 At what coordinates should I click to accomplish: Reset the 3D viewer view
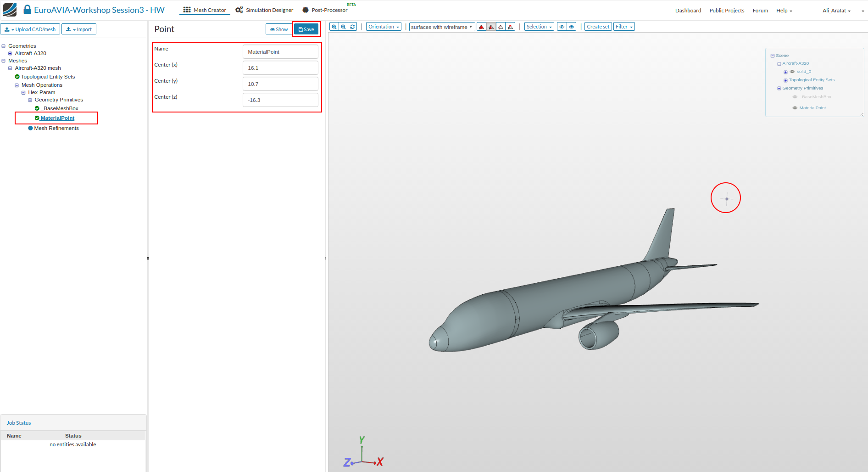[x=352, y=27]
